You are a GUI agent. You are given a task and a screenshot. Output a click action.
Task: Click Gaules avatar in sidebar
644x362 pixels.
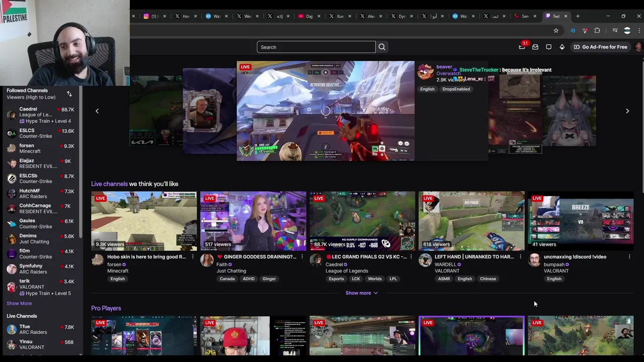pyautogui.click(x=12, y=224)
